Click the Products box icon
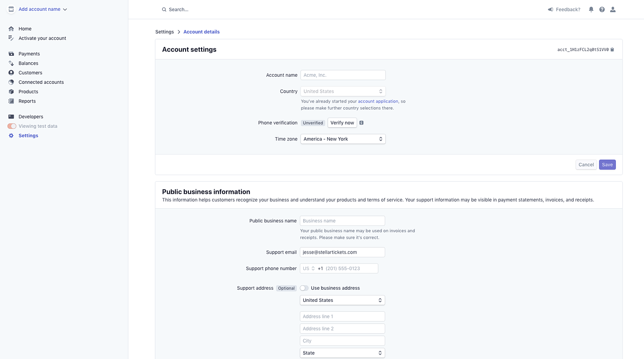This screenshot has height=359, width=644. click(11, 92)
